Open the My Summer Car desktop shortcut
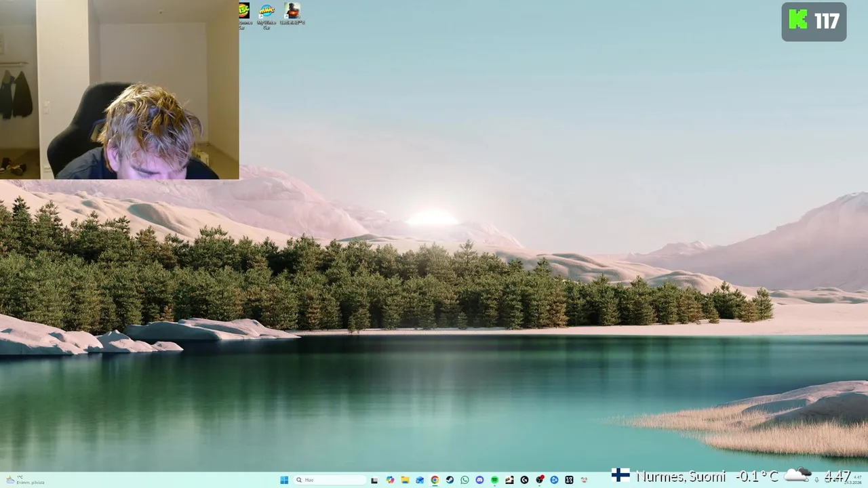 [x=245, y=16]
